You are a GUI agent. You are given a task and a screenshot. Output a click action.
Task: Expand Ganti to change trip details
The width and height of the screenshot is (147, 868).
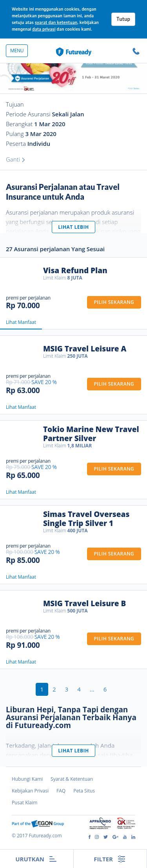click(15, 160)
